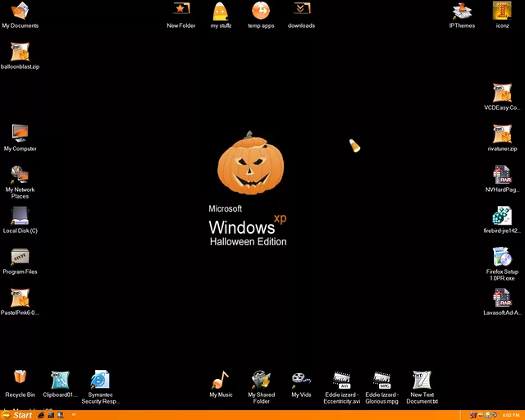
Task: Select the Symantec Security Response shortcut
Action: (x=100, y=380)
